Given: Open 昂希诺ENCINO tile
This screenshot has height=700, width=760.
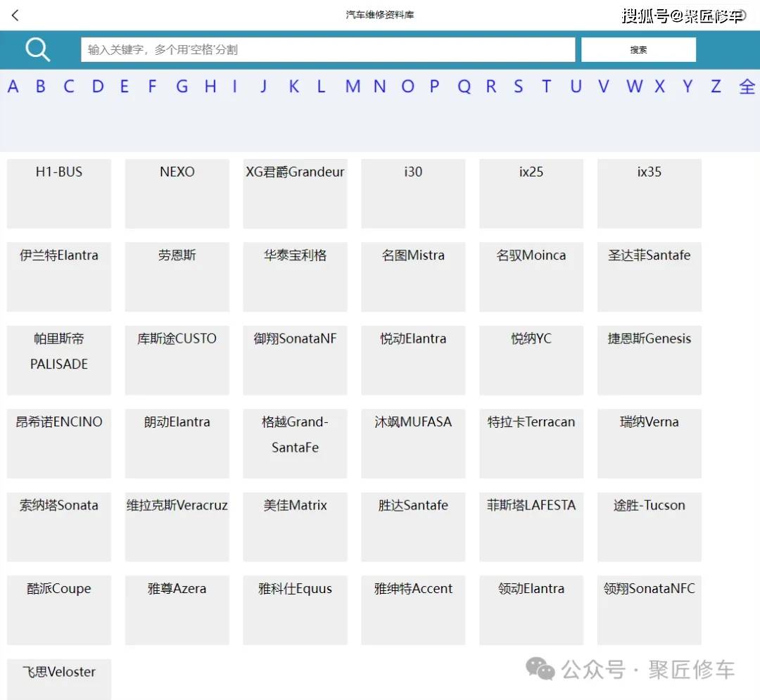Looking at the screenshot, I should pyautogui.click(x=59, y=444).
